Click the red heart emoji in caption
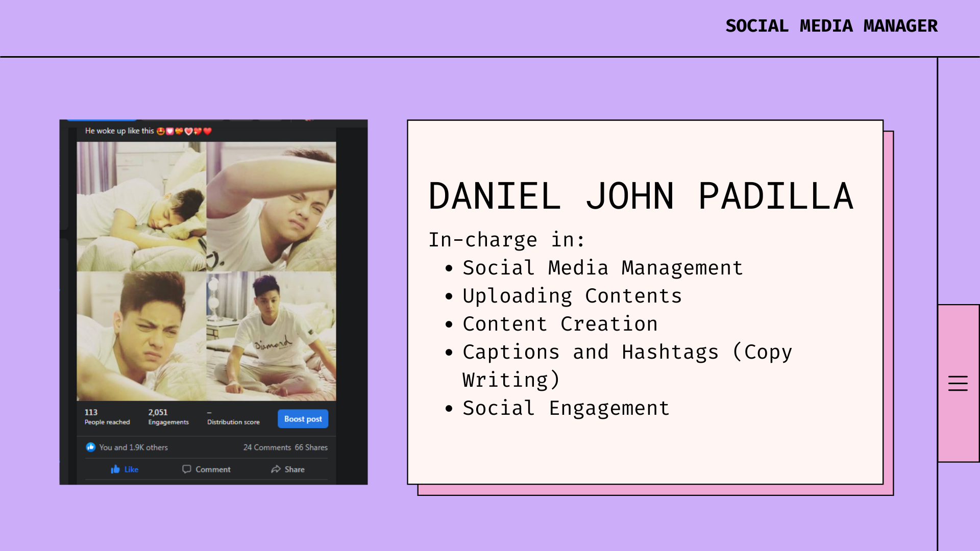This screenshot has width=980, height=551. [x=207, y=131]
